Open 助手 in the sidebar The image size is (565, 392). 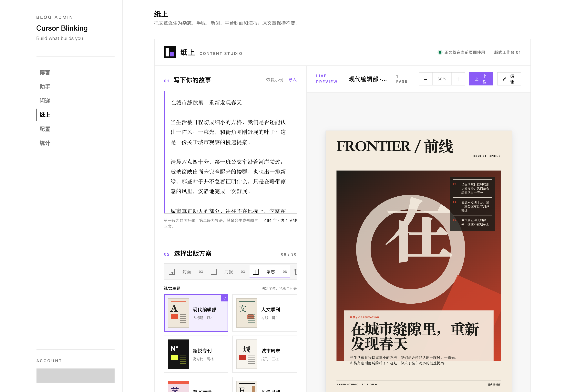pos(45,87)
